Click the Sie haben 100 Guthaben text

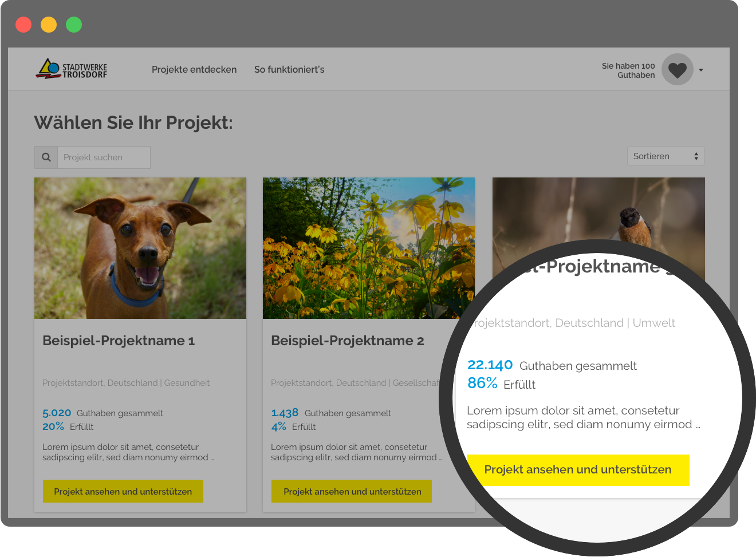point(628,70)
